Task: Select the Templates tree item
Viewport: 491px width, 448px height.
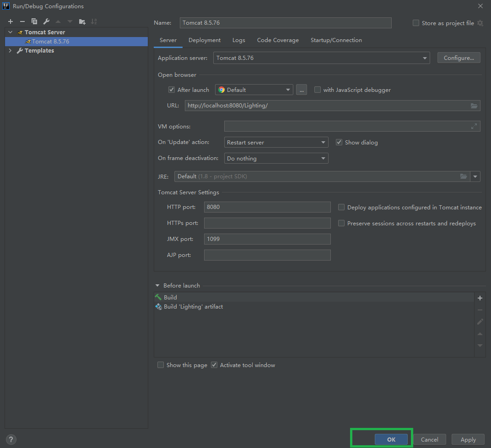Action: (x=39, y=50)
